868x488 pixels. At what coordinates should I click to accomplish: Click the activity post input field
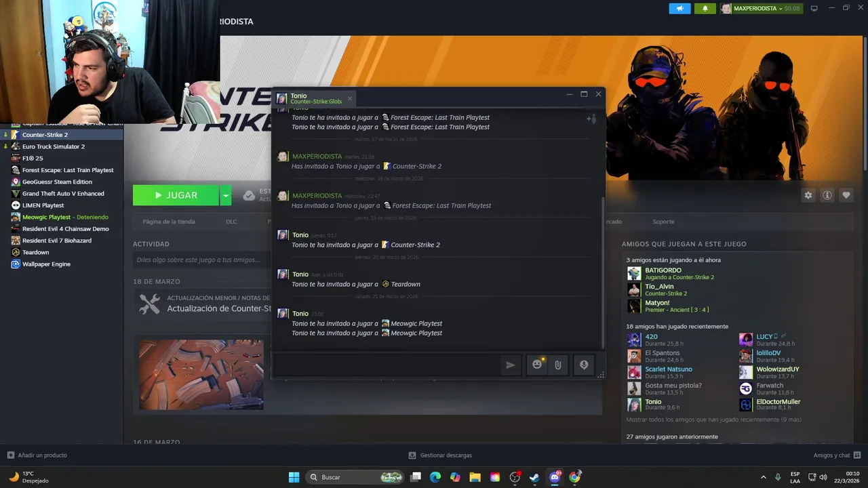(201, 260)
